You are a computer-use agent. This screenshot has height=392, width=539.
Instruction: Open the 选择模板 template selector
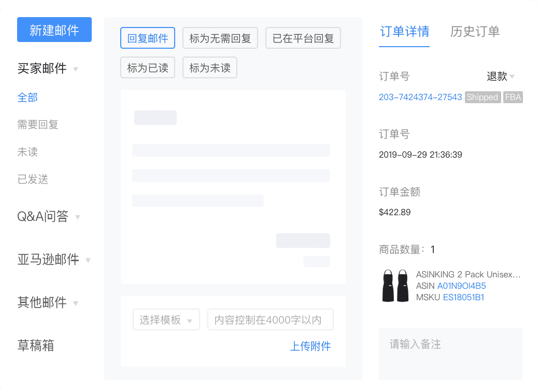point(166,319)
